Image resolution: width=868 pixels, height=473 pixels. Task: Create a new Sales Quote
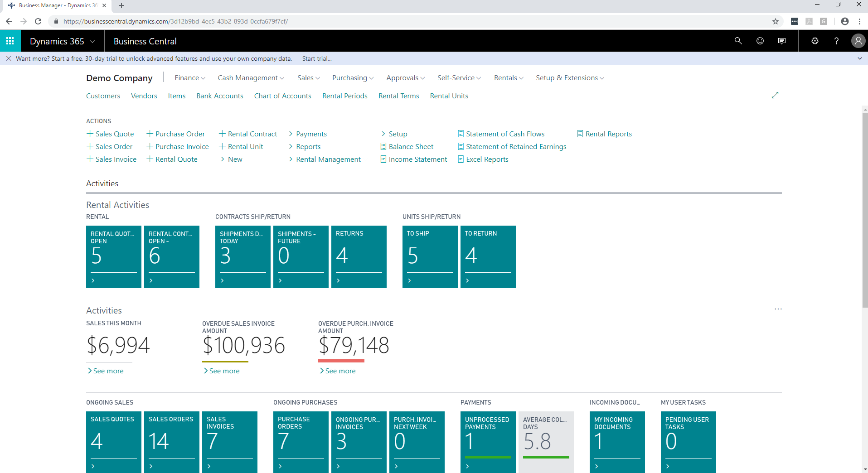pos(110,134)
